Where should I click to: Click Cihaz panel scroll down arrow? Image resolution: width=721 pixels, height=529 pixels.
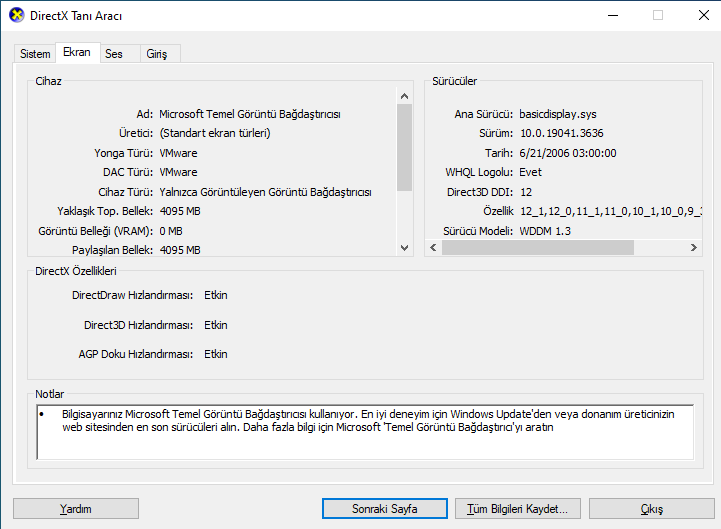[405, 248]
